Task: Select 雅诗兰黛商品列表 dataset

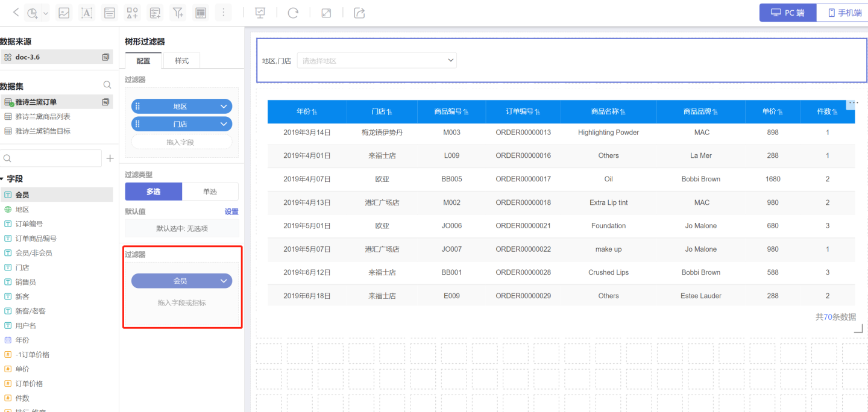Action: [42, 116]
